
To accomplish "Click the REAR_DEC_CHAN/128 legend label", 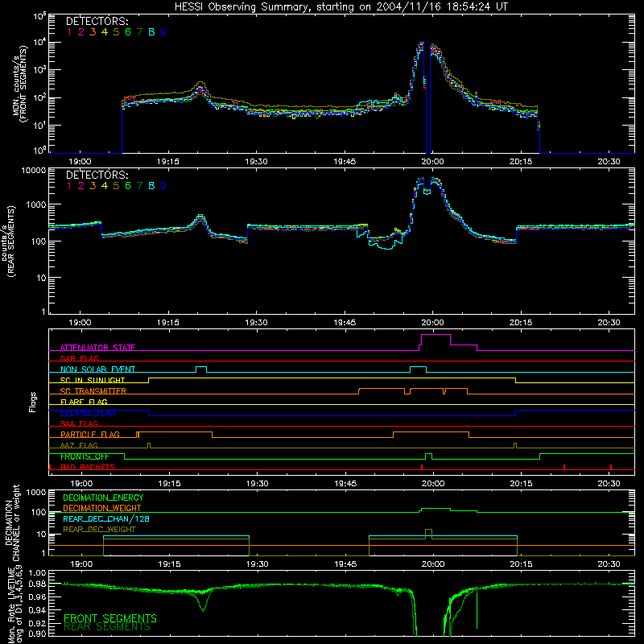I will [106, 519].
